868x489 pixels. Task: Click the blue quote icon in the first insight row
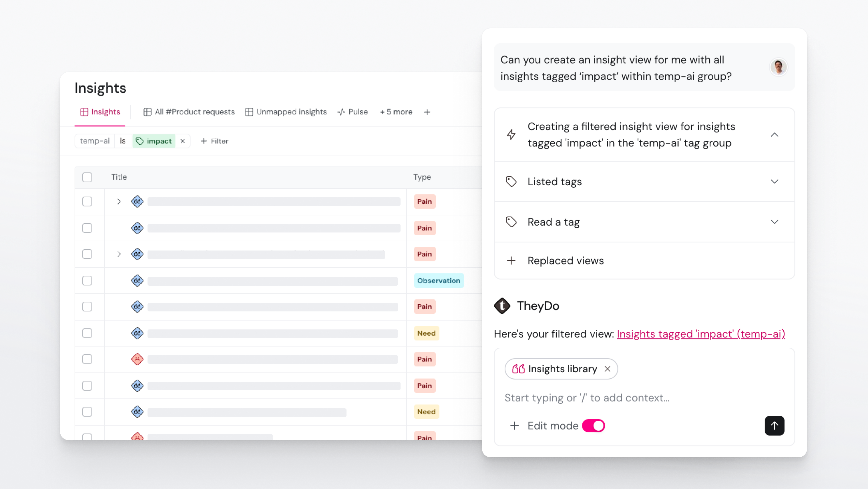[x=137, y=202]
